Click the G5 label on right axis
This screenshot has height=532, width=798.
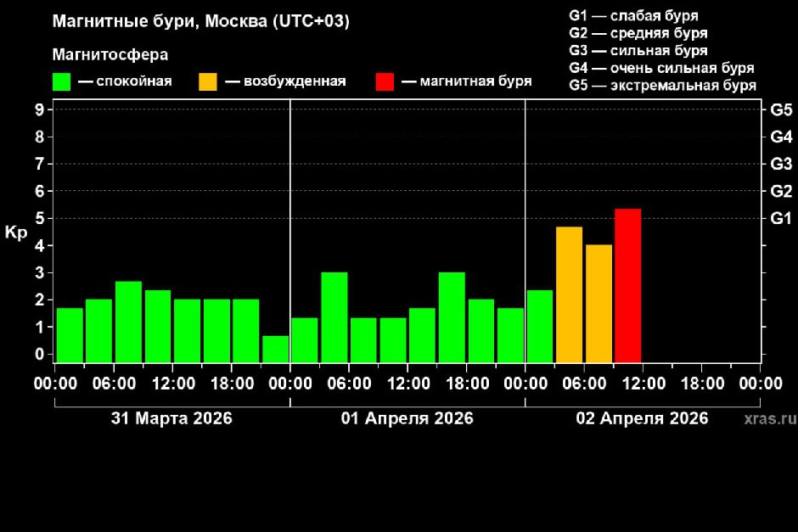pyautogui.click(x=780, y=109)
